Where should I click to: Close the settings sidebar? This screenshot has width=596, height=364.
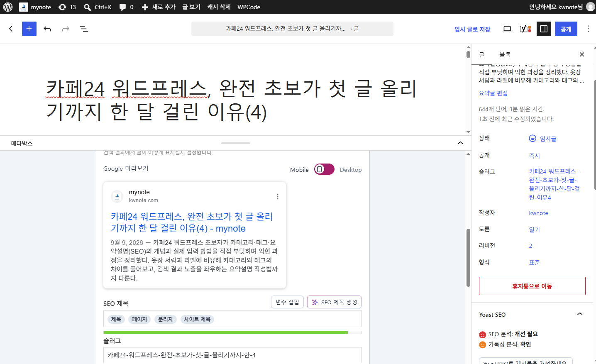click(582, 54)
